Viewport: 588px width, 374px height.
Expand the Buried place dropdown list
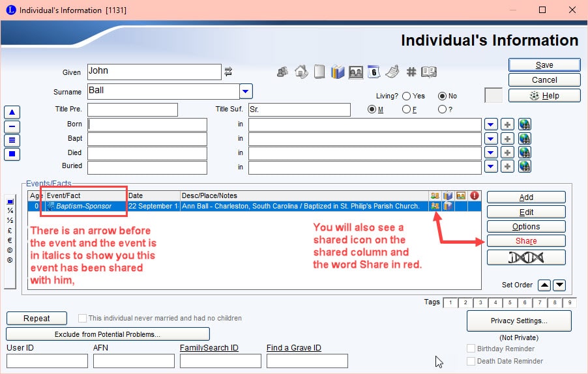(491, 167)
